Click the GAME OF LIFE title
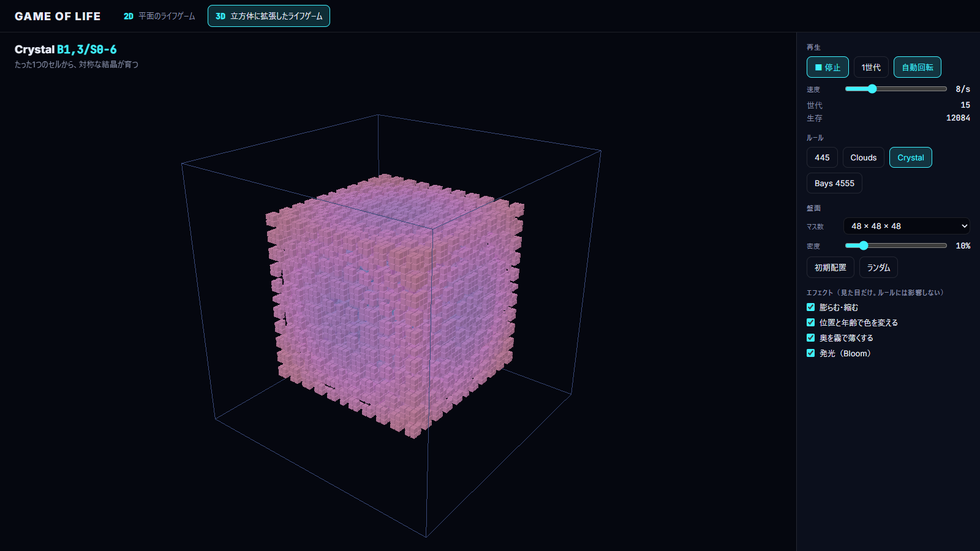 [x=58, y=17]
